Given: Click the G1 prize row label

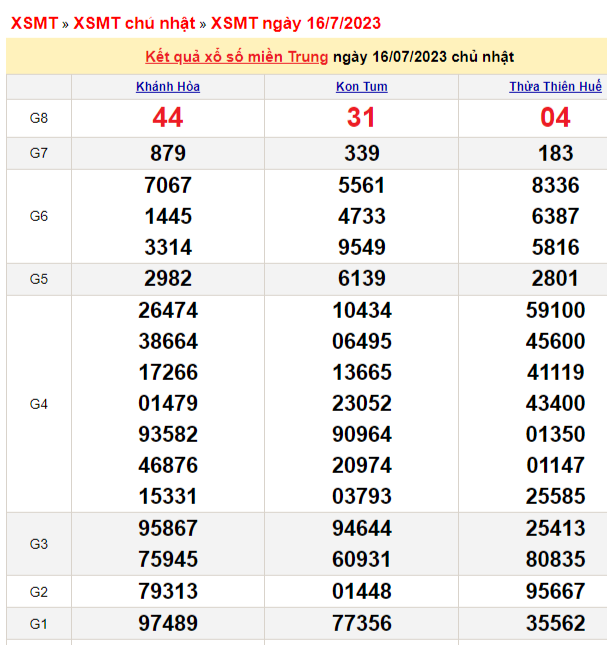Looking at the screenshot, I should [x=39, y=624].
